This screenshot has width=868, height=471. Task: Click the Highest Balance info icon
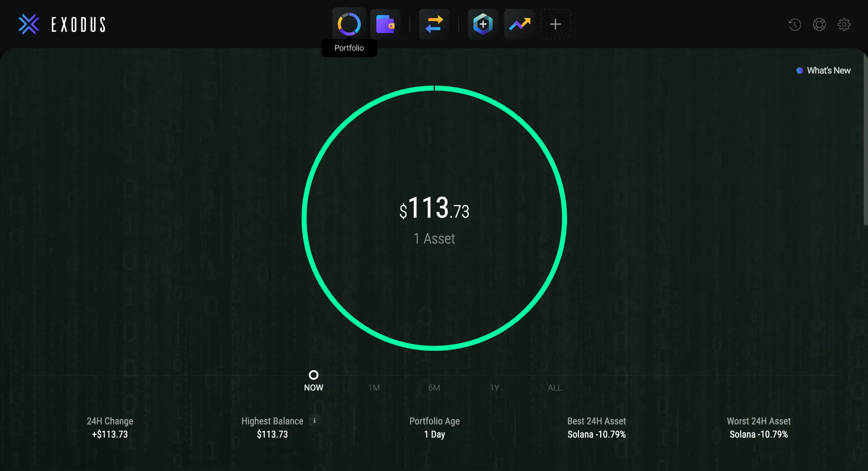point(314,421)
